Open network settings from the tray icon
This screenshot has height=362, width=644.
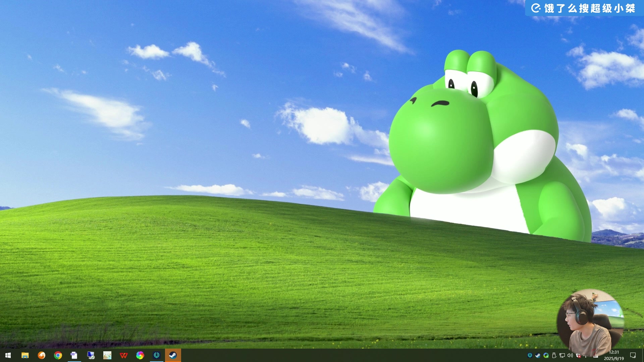[x=562, y=355]
